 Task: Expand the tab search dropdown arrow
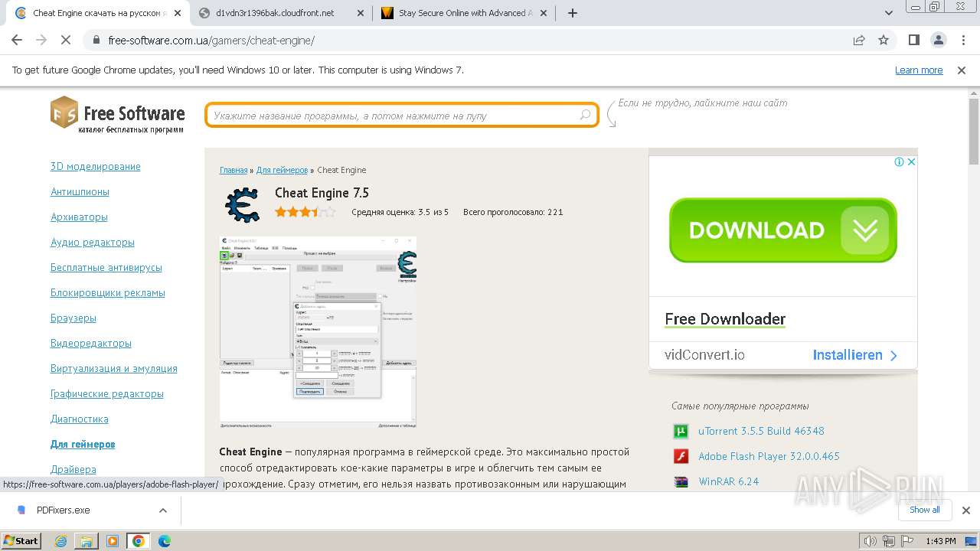click(889, 13)
